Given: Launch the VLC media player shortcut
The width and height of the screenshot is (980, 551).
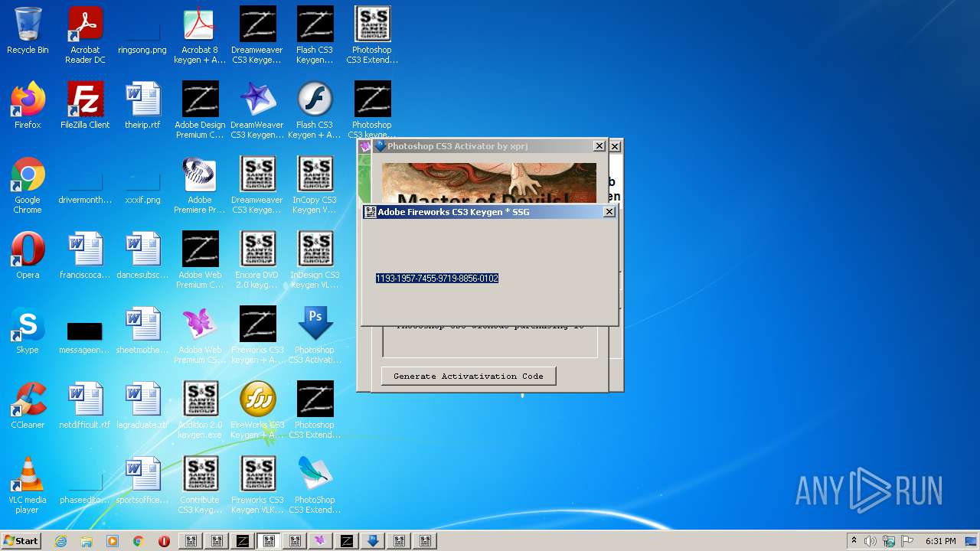Looking at the screenshot, I should [x=28, y=486].
